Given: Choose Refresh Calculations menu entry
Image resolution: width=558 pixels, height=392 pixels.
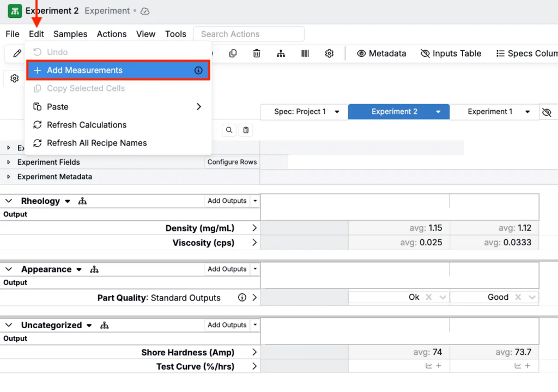Looking at the screenshot, I should pyautogui.click(x=87, y=125).
